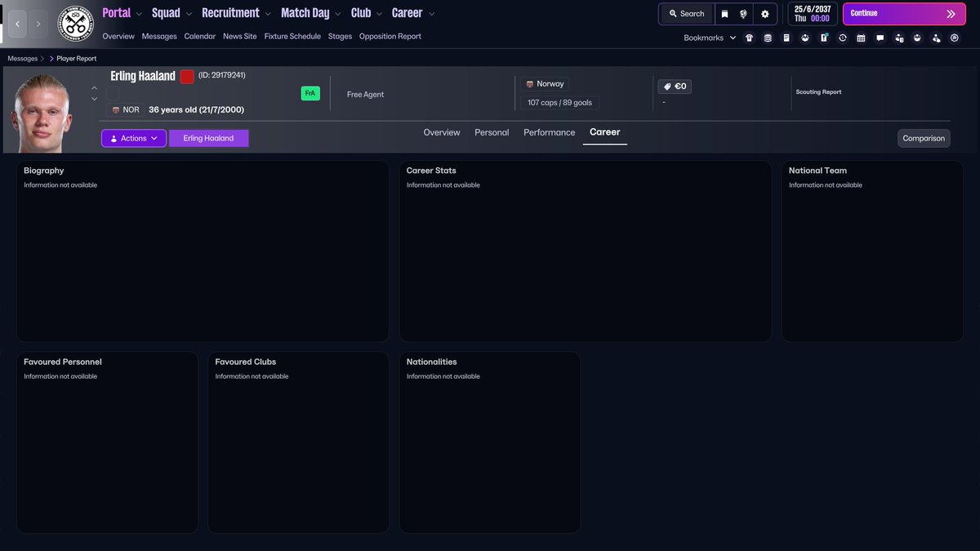Click the red square beside Erling Haaland

[x=187, y=77]
